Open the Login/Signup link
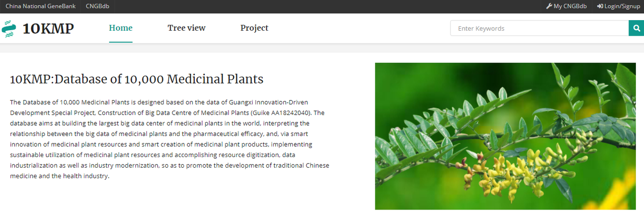Image resolution: width=644 pixels, height=216 pixels. pos(618,7)
